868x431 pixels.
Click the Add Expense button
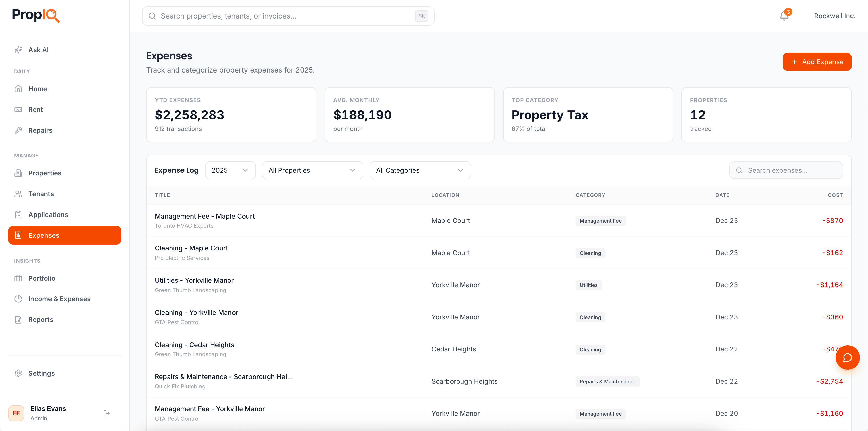click(817, 62)
